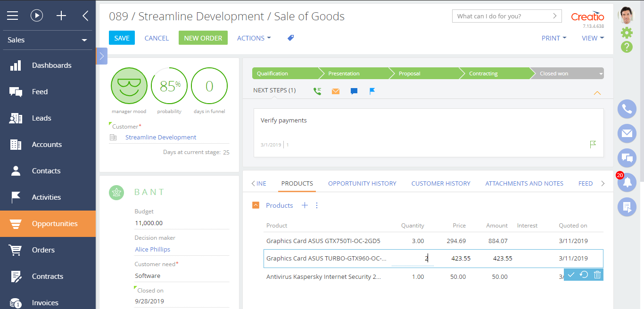This screenshot has width=644, height=309.
Task: Switch to Customer History tab
Action: pos(441,183)
